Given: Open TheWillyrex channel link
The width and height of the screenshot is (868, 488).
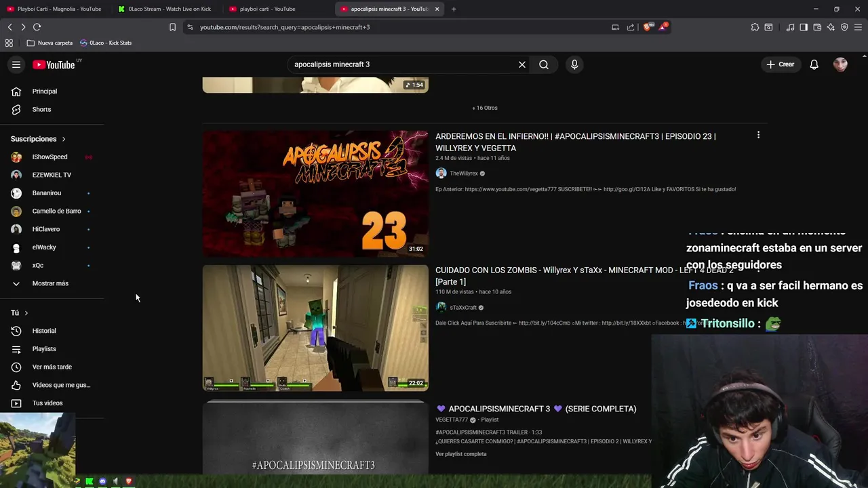Looking at the screenshot, I should (x=464, y=174).
